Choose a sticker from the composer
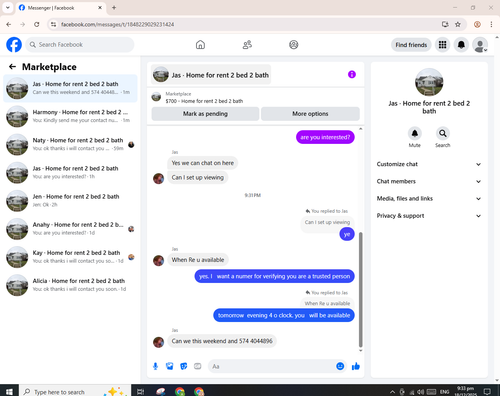The width and height of the screenshot is (500, 396). (x=184, y=366)
